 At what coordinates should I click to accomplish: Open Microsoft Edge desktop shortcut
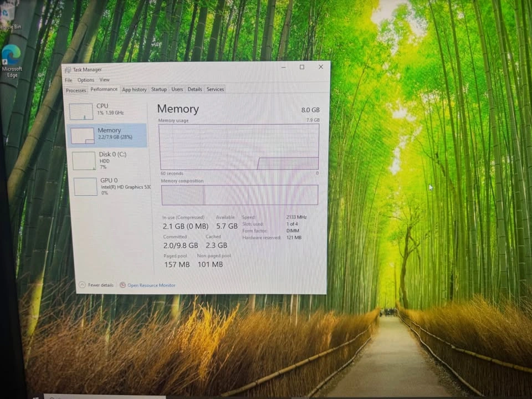tap(12, 60)
